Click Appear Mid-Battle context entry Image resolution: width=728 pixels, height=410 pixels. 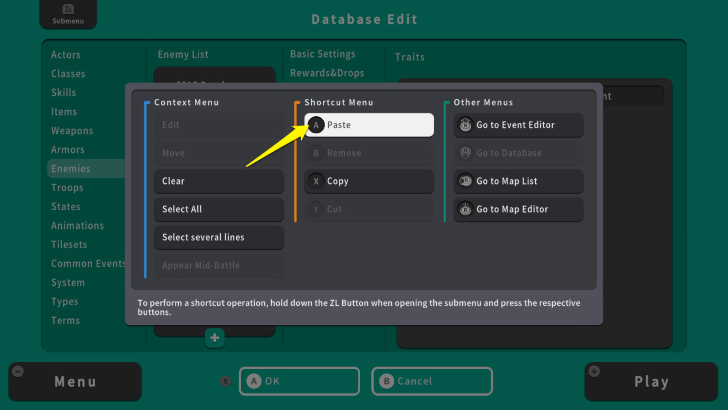[219, 266]
